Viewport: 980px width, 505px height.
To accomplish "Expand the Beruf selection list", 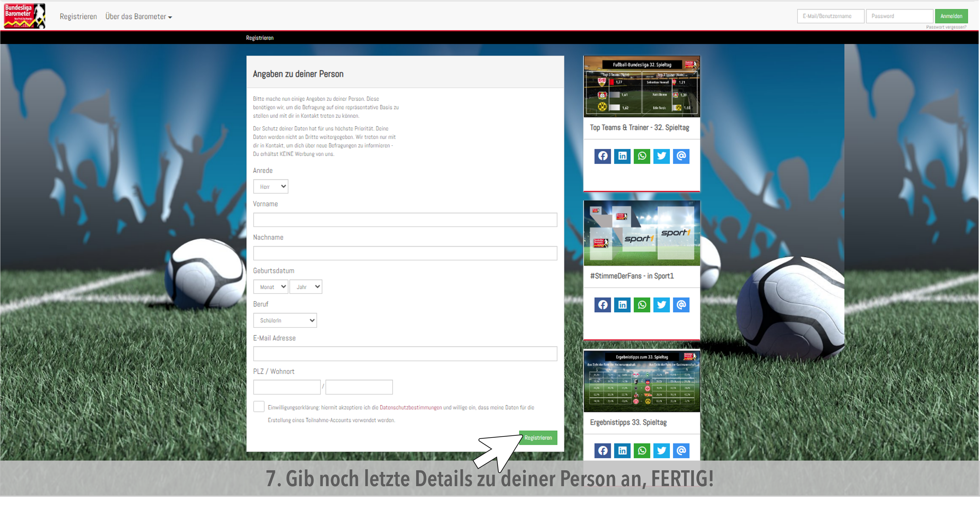I will pos(285,320).
